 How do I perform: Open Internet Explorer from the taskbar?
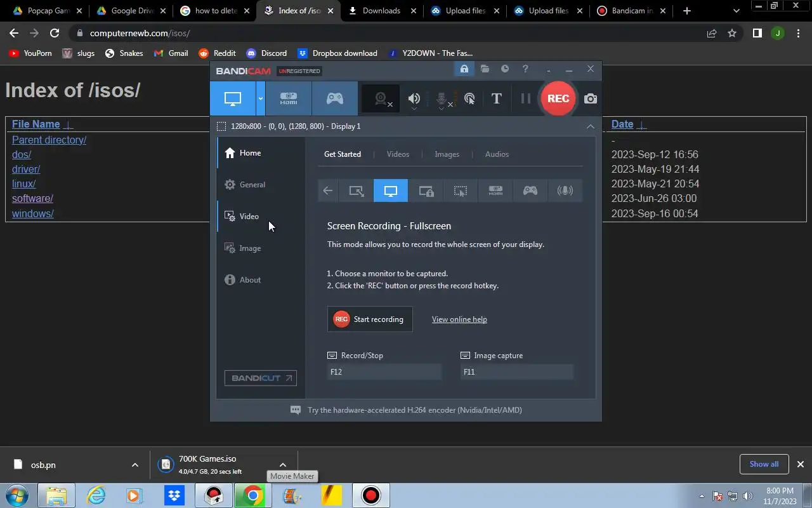[x=96, y=495]
